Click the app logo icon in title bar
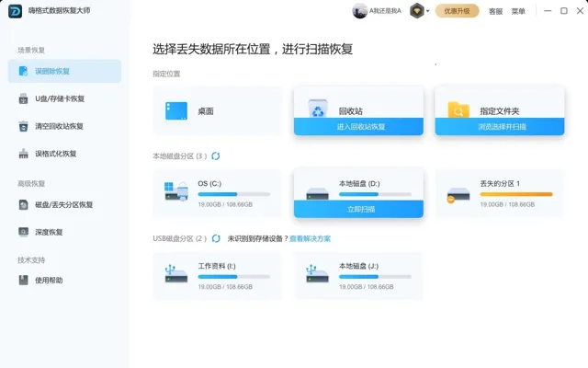This screenshot has height=368, width=588. (x=15, y=11)
